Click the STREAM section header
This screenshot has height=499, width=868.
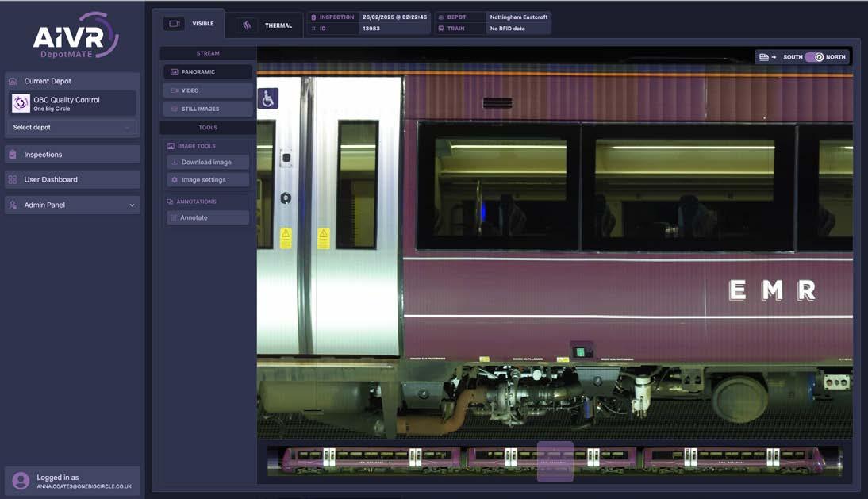208,53
